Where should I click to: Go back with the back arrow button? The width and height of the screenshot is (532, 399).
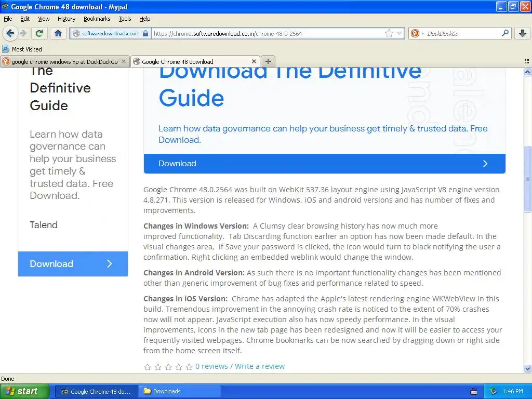coord(10,33)
